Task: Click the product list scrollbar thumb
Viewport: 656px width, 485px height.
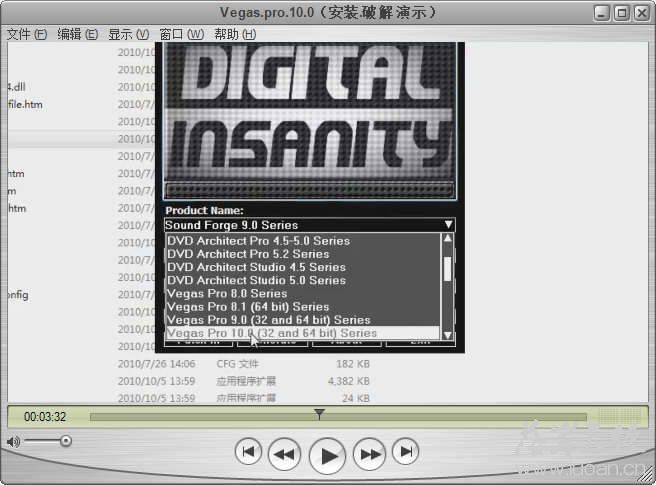Action: click(x=448, y=269)
